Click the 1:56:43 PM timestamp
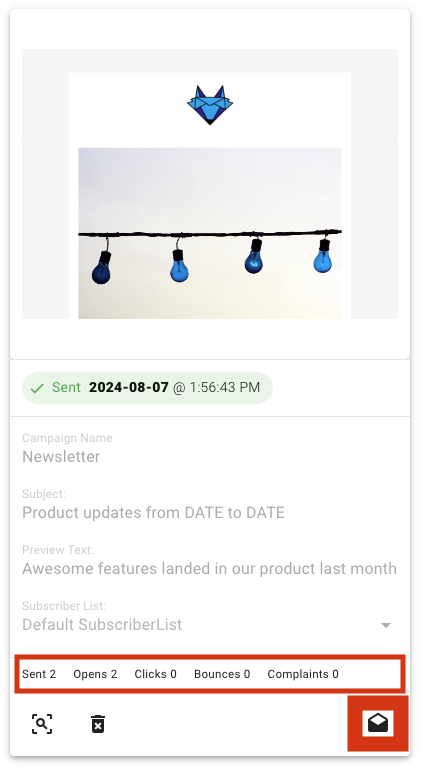Screen dimensions: 423x769 224,387
